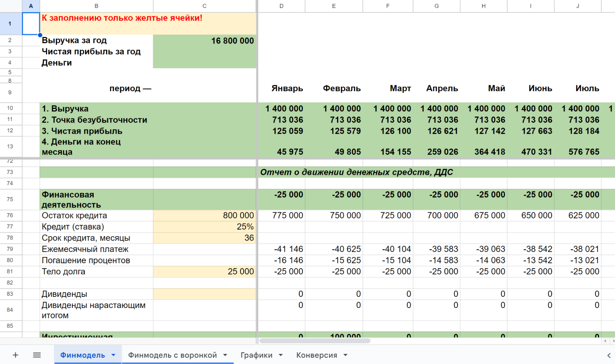Click January net profit 125 059
The width and height of the screenshot is (615, 364).
[288, 131]
